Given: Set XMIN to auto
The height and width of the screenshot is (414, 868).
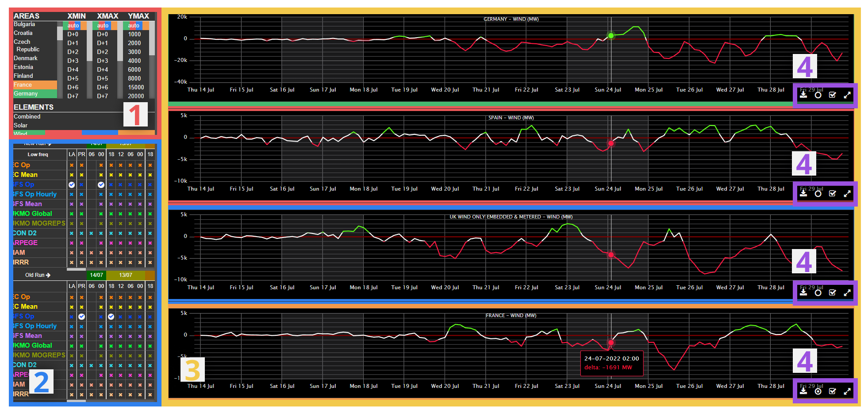Looking at the screenshot, I should [x=73, y=25].
